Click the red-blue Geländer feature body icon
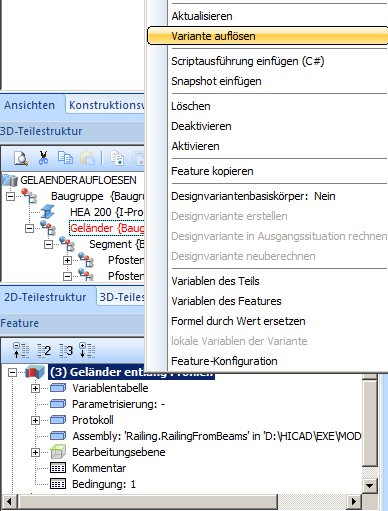The height and width of the screenshot is (511, 388). [x=35, y=372]
